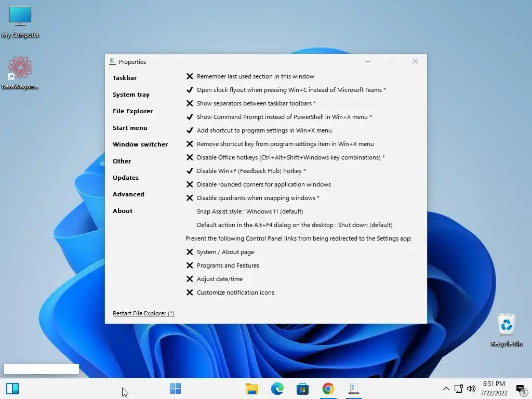Toggle Remove shortcut key from settings item

click(x=280, y=144)
